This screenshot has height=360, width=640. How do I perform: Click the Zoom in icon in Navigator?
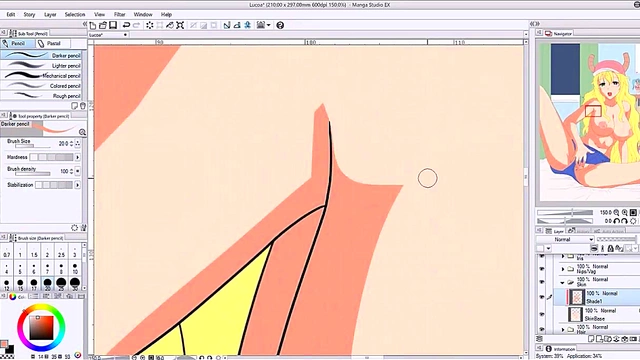(624, 213)
